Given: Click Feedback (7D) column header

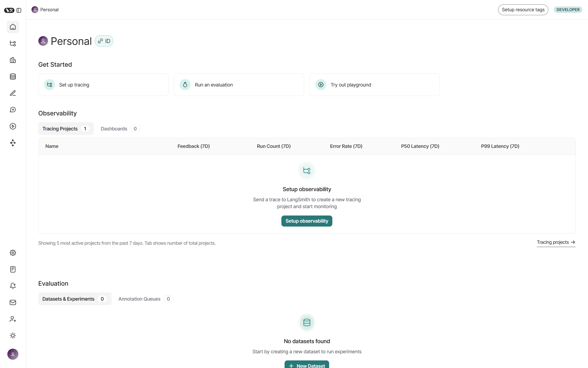Looking at the screenshot, I should (194, 146).
